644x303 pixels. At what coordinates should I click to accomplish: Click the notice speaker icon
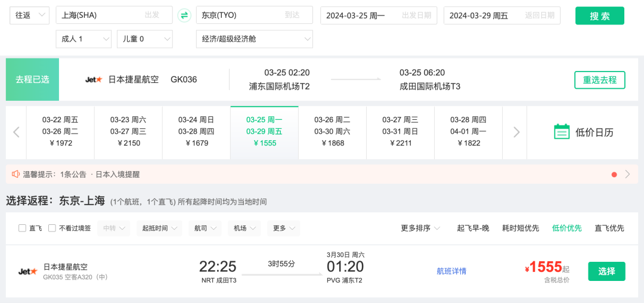click(x=15, y=175)
